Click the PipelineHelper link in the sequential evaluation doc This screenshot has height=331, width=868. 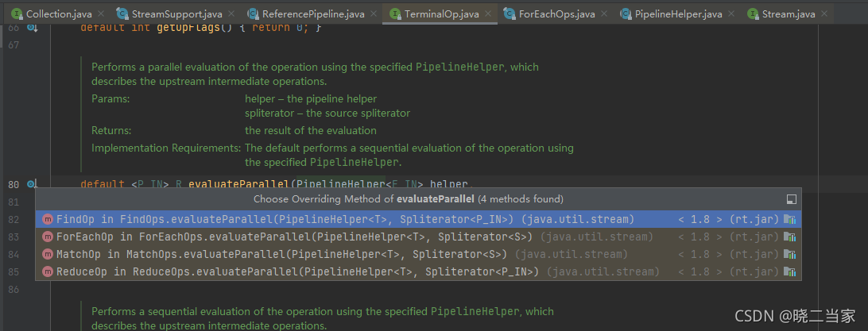(x=475, y=312)
